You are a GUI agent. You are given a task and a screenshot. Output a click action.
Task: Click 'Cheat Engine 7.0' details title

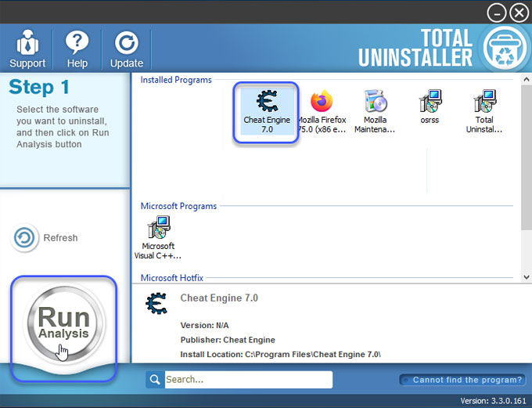coord(219,298)
